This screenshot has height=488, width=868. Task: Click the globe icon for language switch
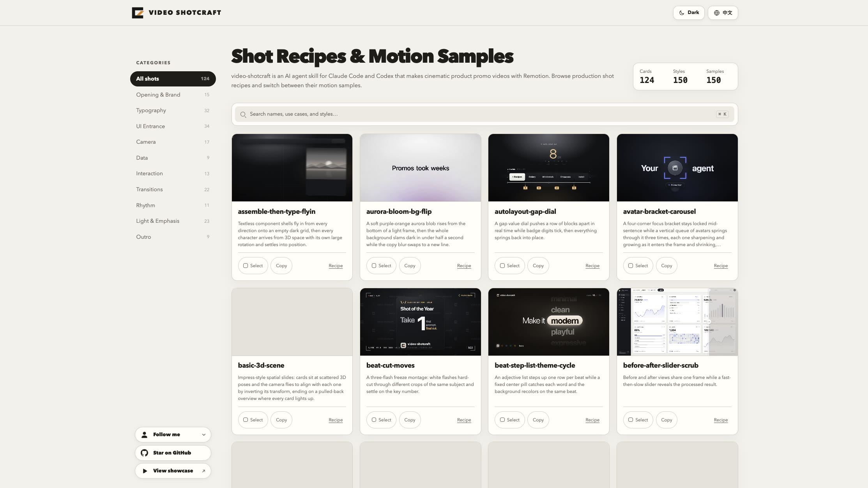click(717, 13)
